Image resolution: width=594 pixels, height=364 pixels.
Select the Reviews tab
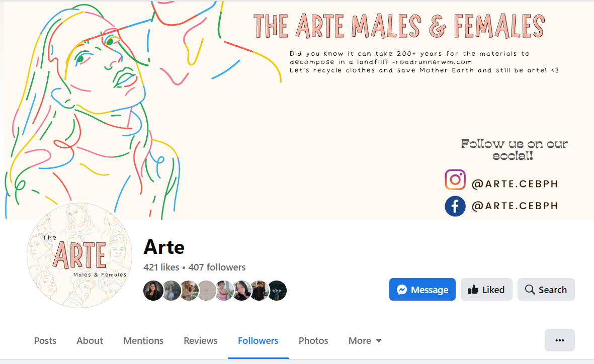(201, 341)
